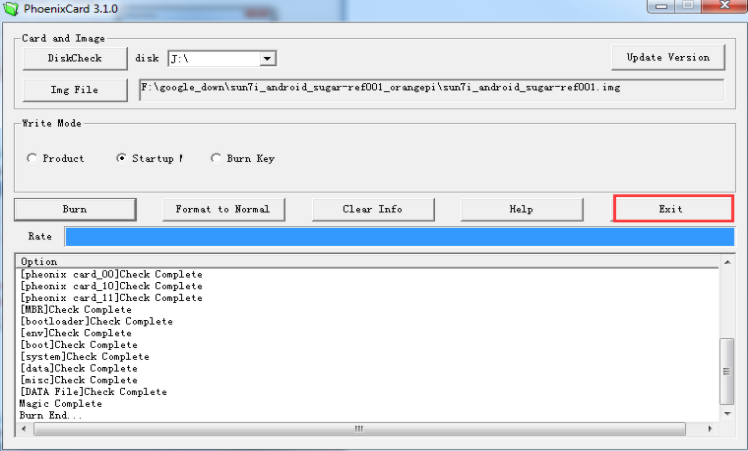
Task: Select the '[pheonix card_00]Check Complete' log line
Action: click(111, 274)
